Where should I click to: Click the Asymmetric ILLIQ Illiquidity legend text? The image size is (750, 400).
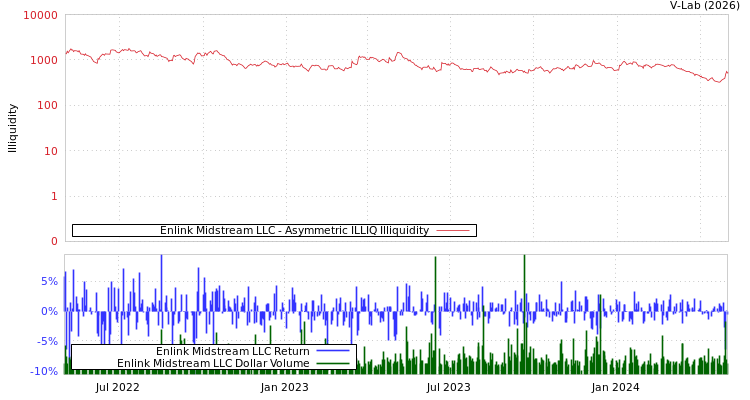pyautogui.click(x=294, y=230)
